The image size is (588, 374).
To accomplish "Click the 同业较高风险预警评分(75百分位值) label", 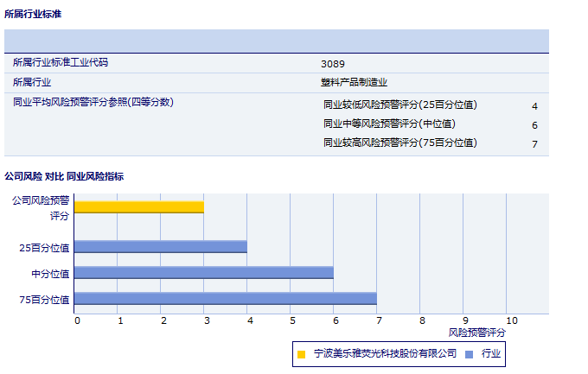I will click(399, 143).
